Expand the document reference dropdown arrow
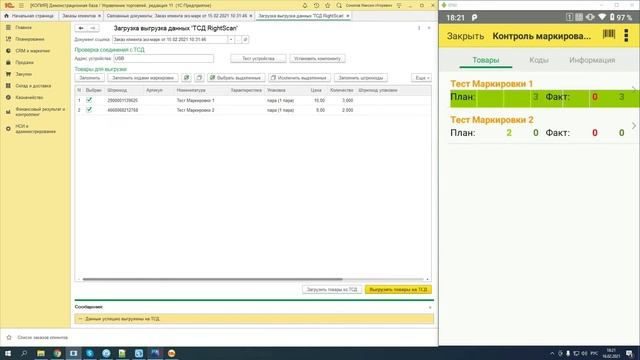 tap(231, 40)
